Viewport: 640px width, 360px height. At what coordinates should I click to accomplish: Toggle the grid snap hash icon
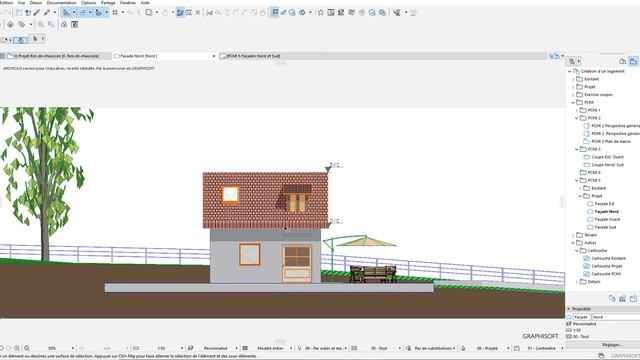115,13
